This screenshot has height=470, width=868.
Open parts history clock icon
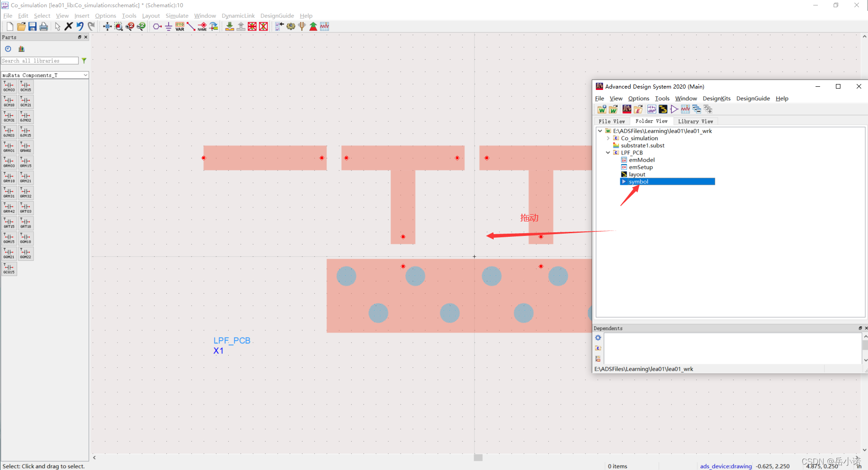point(8,49)
